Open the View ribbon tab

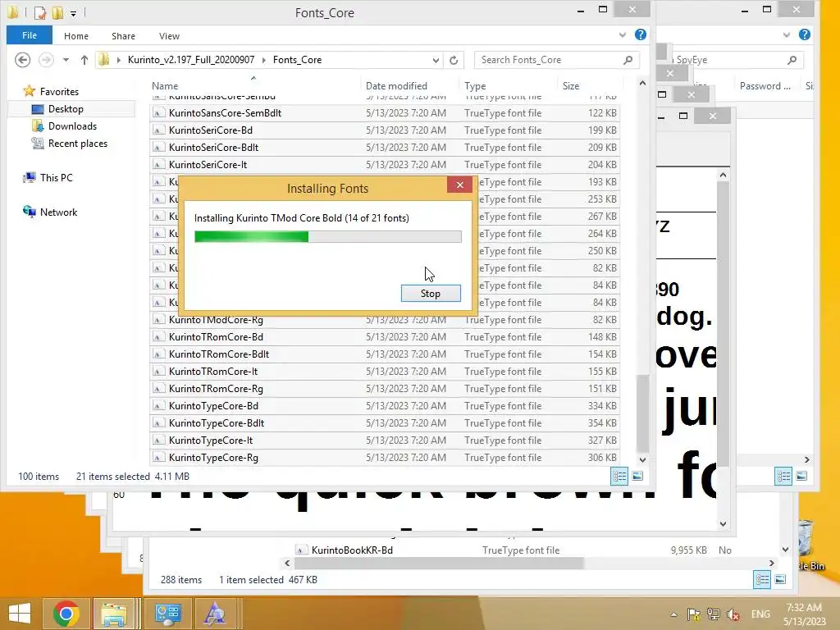point(169,36)
